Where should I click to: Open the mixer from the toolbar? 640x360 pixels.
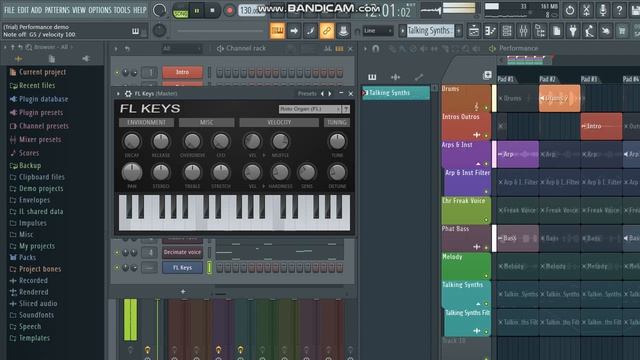click(523, 31)
